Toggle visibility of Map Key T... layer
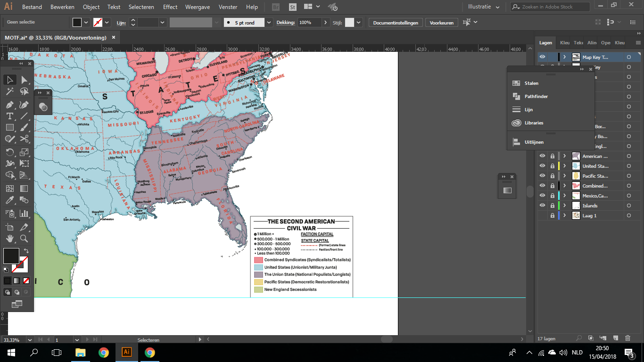This screenshot has width=644, height=362. tap(542, 57)
